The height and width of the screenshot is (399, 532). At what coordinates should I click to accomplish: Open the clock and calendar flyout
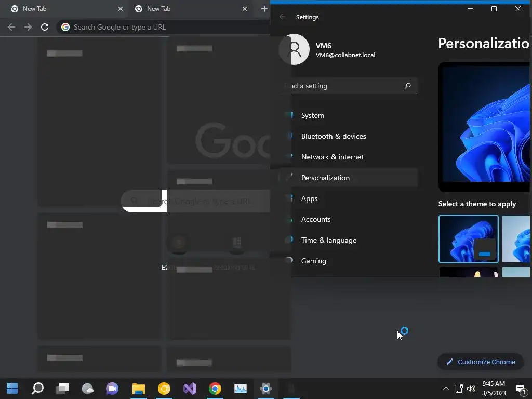[494, 389]
